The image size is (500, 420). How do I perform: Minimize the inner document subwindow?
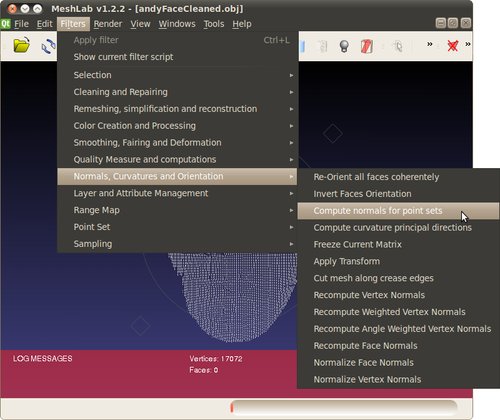tap(441, 23)
